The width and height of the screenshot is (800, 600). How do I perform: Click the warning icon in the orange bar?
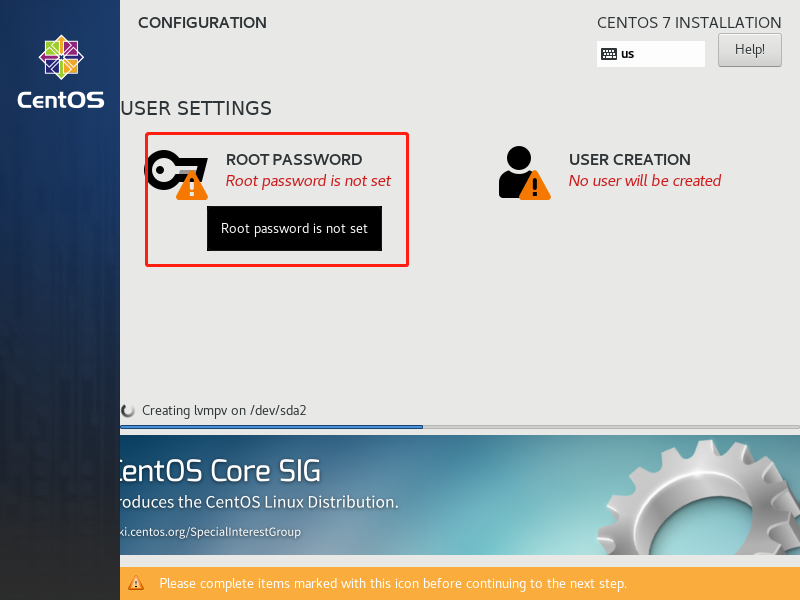[136, 583]
